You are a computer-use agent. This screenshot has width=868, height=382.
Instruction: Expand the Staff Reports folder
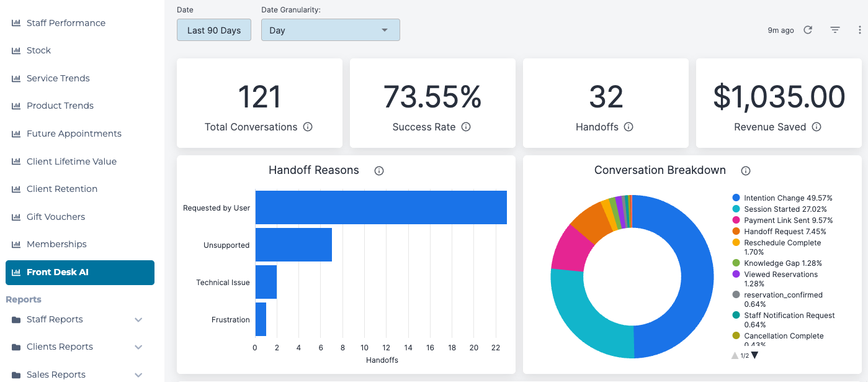[x=78, y=319]
